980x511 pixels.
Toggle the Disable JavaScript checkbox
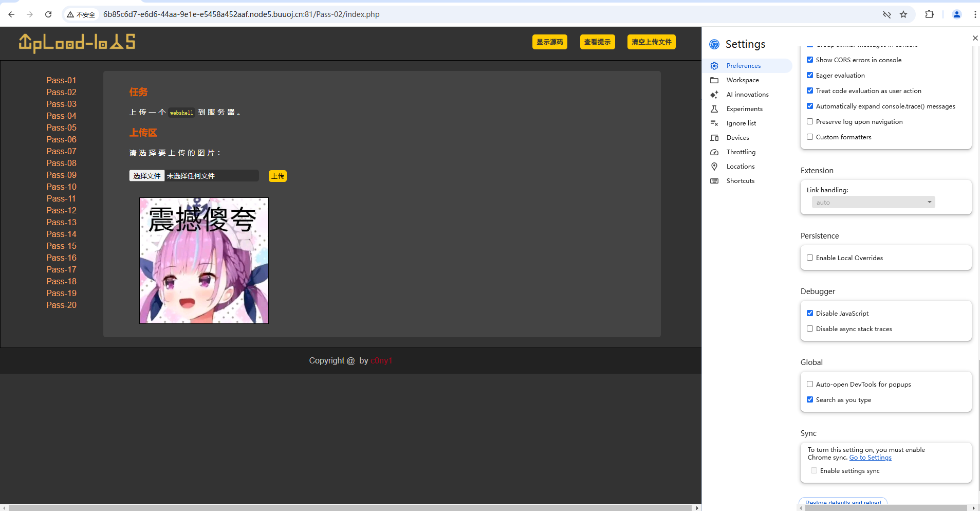click(x=810, y=313)
